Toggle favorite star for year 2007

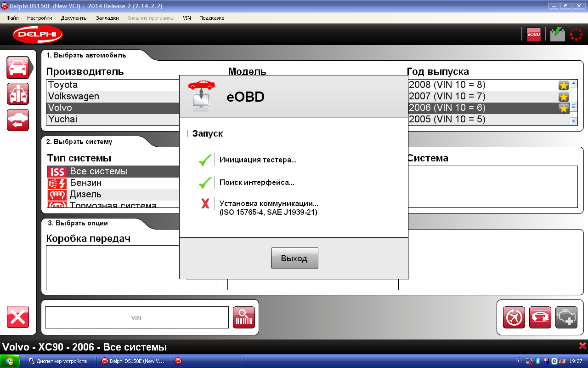pyautogui.click(x=564, y=97)
